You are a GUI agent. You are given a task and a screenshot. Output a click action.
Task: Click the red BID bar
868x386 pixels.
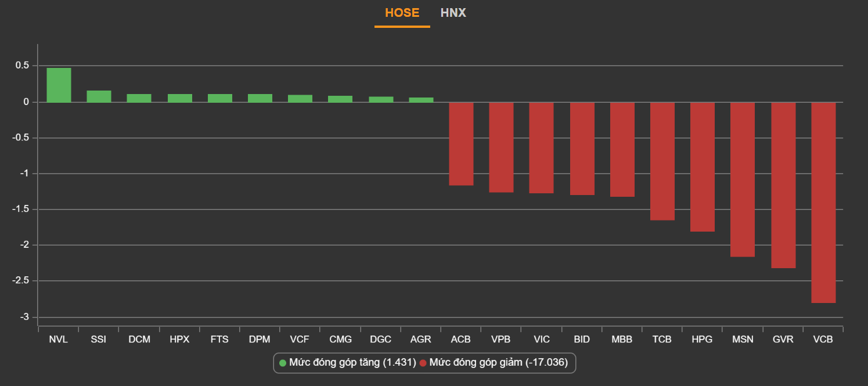[x=582, y=148]
